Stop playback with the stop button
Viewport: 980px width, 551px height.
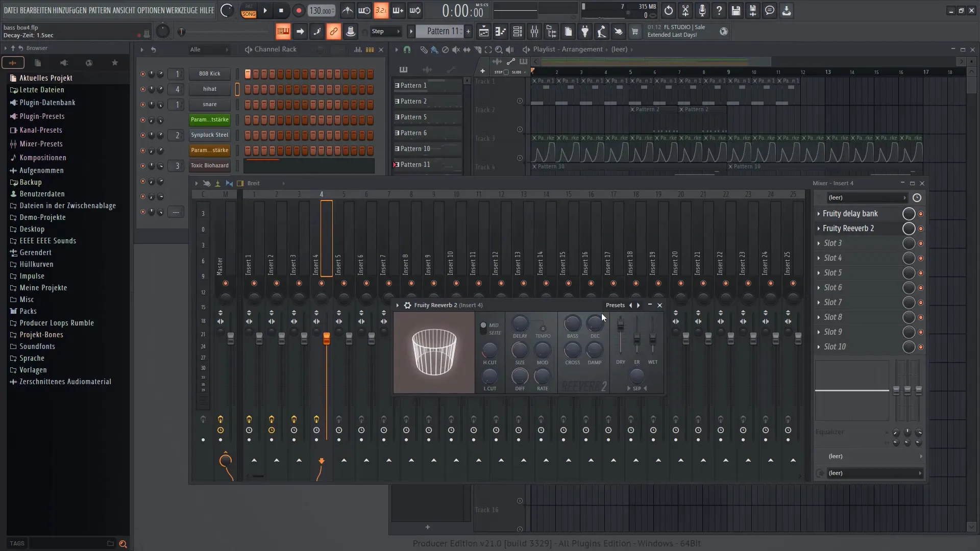coord(281,10)
